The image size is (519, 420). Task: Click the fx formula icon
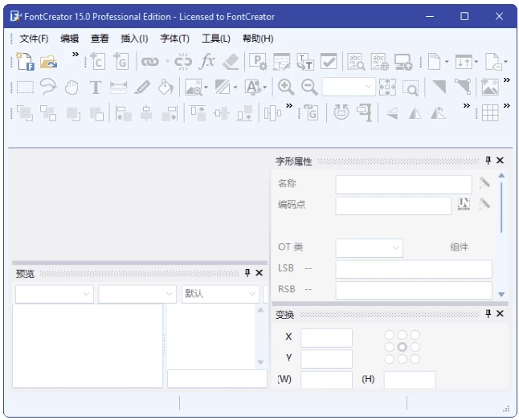tap(207, 61)
